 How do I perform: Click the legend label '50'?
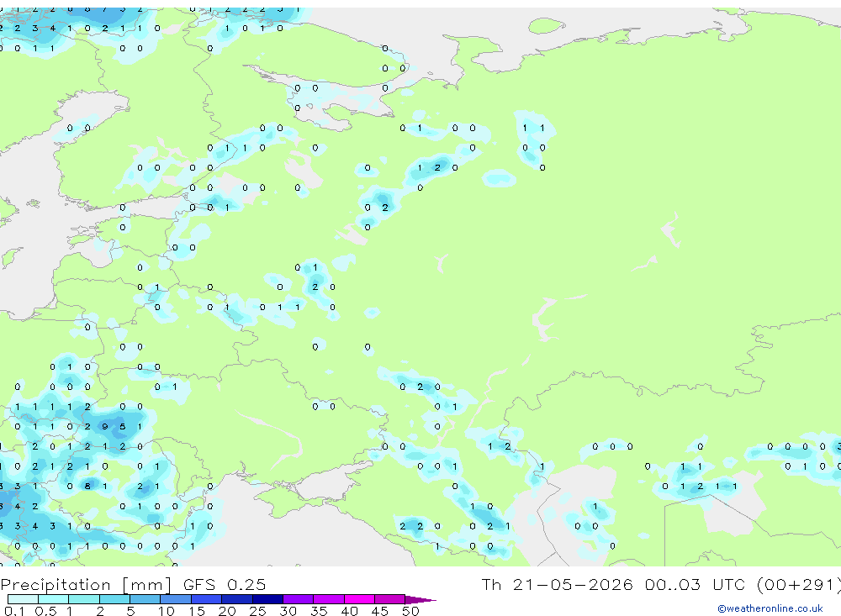[410, 611]
